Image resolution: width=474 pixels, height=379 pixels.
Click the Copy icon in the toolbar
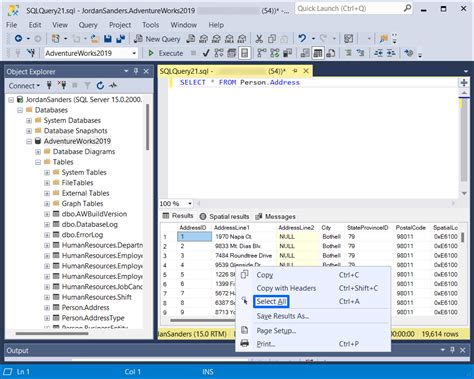click(x=272, y=39)
